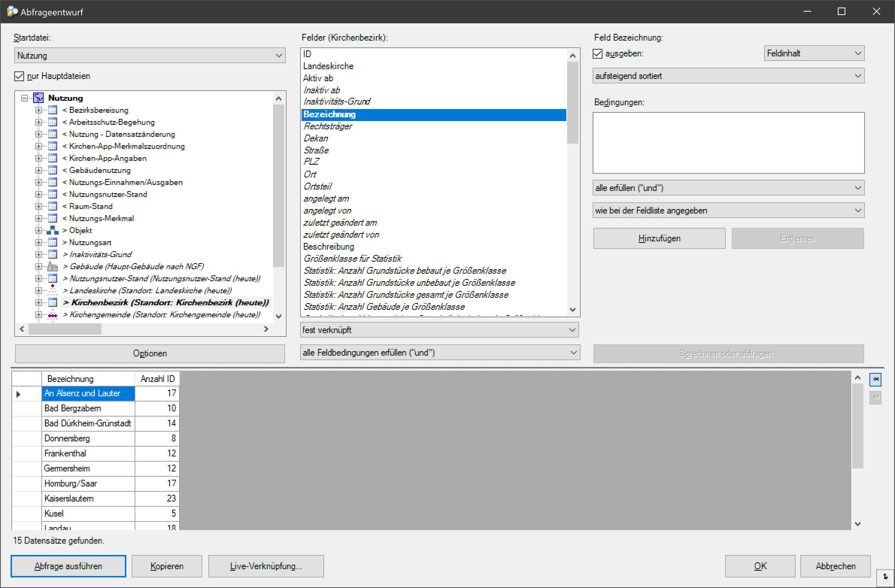Image resolution: width=895 pixels, height=588 pixels.
Task: Open the Live-Verknüpfung... button
Action: 266,566
